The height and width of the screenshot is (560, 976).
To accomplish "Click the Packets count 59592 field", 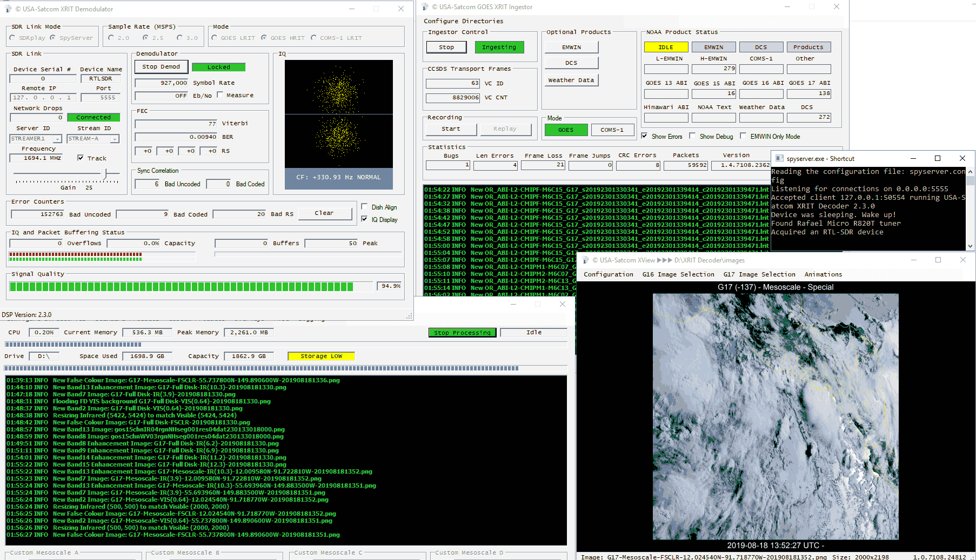I will (x=686, y=165).
